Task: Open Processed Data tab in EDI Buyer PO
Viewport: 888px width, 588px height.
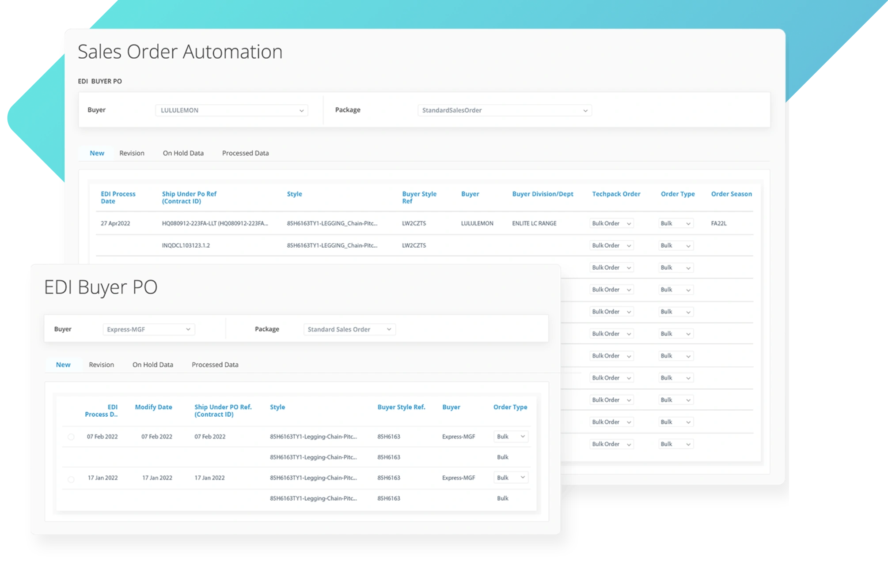Action: tap(215, 365)
